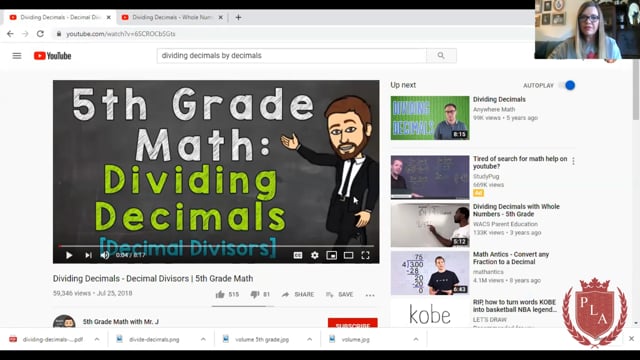The width and height of the screenshot is (640, 360).
Task: Open YouTube hamburger guide menu
Action: tap(17, 56)
